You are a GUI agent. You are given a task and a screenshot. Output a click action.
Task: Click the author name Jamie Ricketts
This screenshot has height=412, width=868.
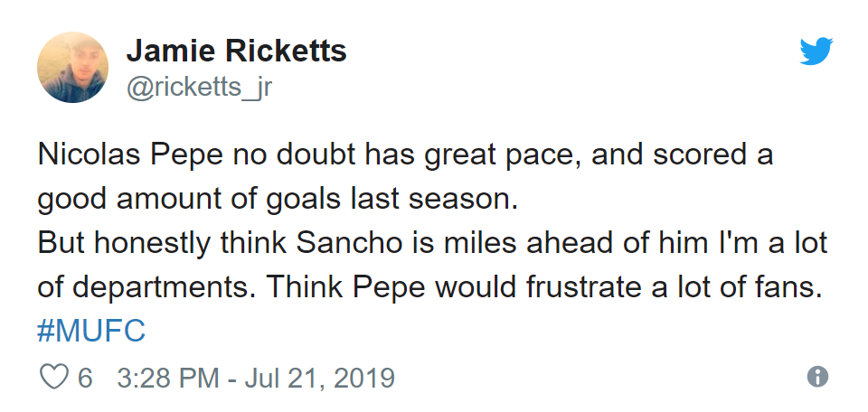[x=236, y=51]
